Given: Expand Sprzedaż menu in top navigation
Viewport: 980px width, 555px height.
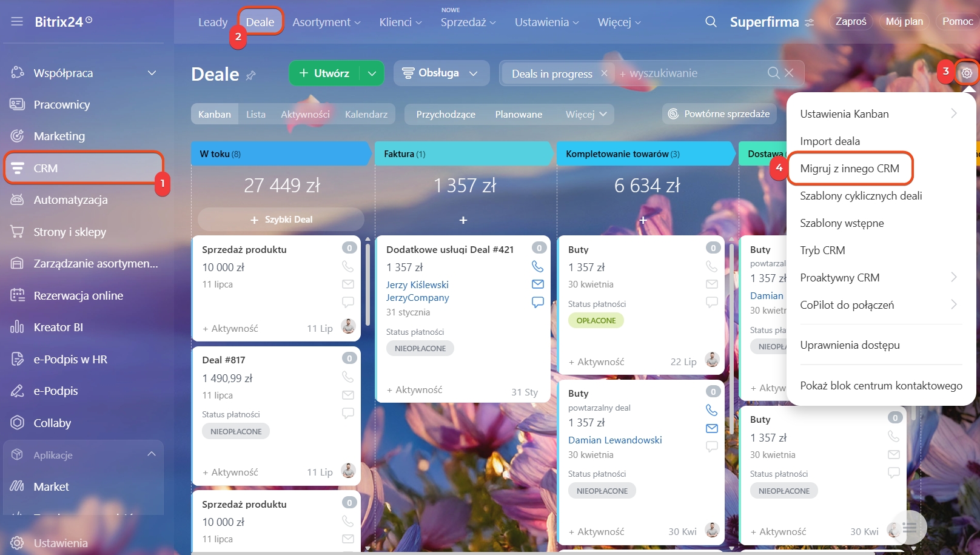Looking at the screenshot, I should (468, 22).
